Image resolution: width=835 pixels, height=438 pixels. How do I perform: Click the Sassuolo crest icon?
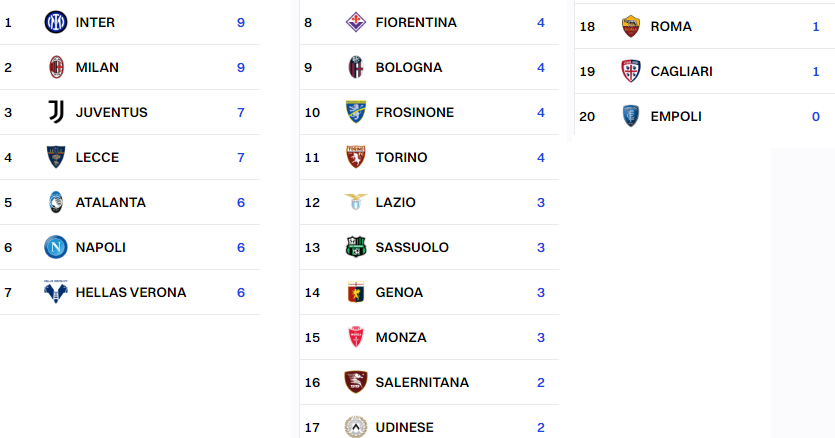[x=356, y=247]
